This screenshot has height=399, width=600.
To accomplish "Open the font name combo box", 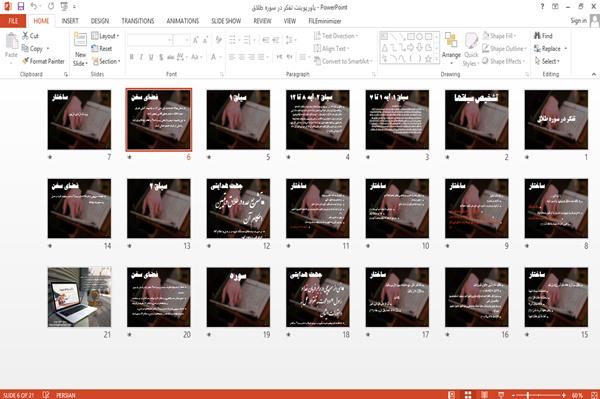I will click(x=150, y=40).
